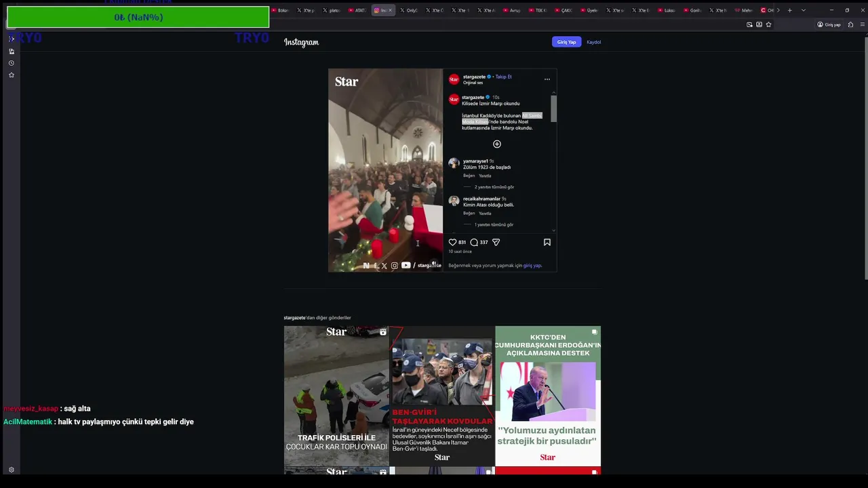Unmute the video with the speaker icon
The width and height of the screenshot is (868, 488).
(x=434, y=264)
